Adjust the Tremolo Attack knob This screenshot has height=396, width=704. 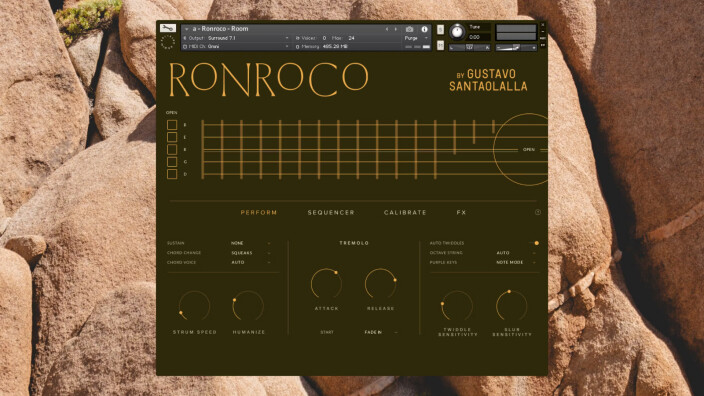pyautogui.click(x=326, y=284)
